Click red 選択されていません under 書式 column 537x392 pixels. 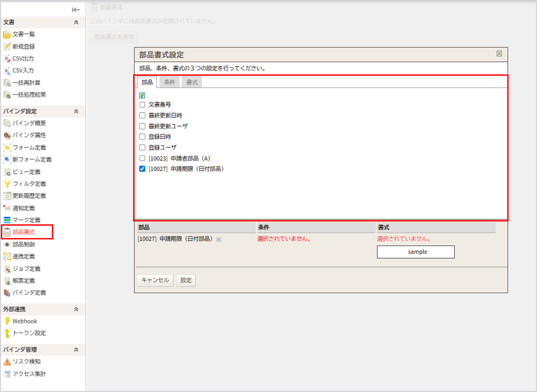pos(404,239)
